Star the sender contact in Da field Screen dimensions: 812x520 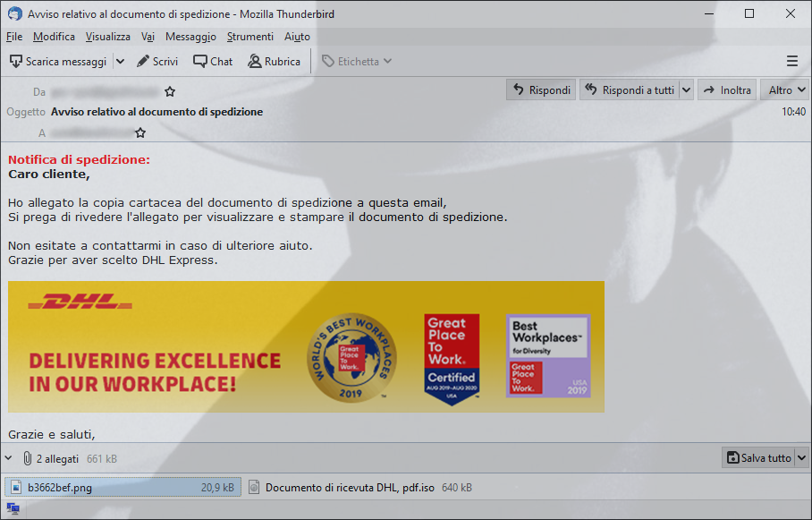(170, 92)
